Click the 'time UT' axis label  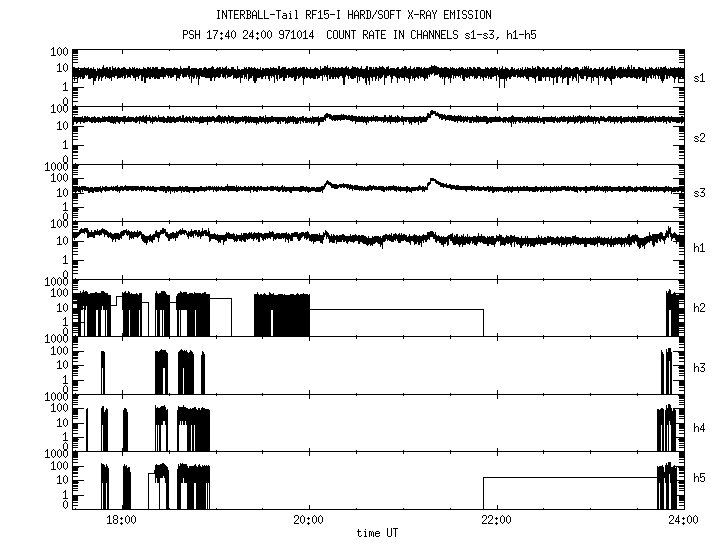click(x=379, y=534)
